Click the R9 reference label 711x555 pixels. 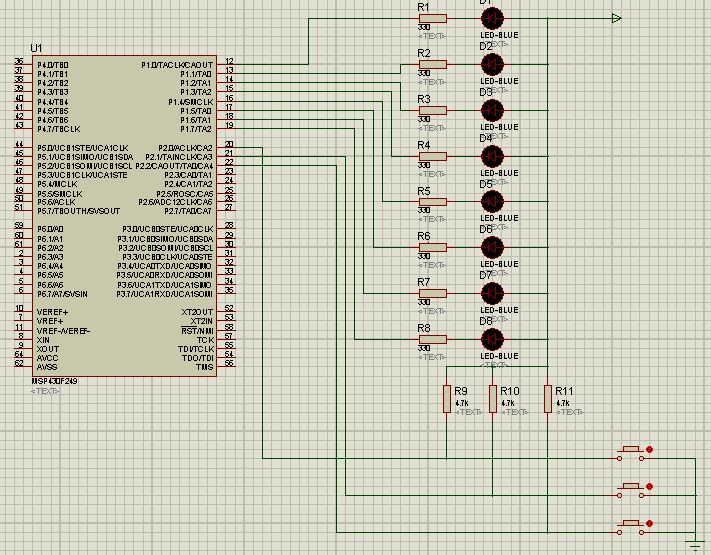(461, 391)
